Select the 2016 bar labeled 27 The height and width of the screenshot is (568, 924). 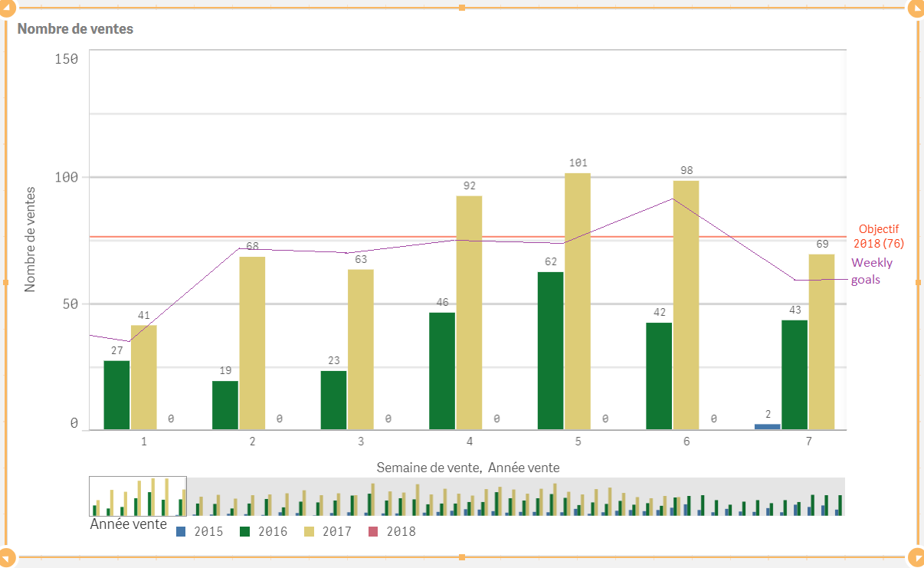click(x=117, y=395)
